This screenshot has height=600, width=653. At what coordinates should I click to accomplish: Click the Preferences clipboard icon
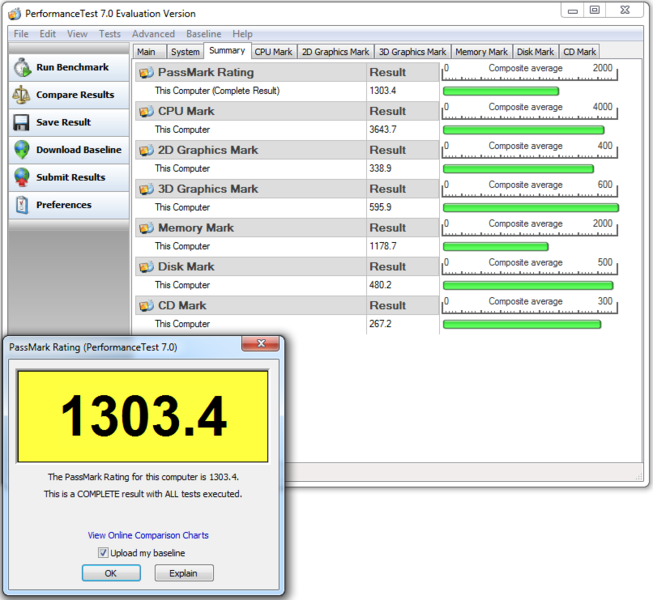click(21, 205)
